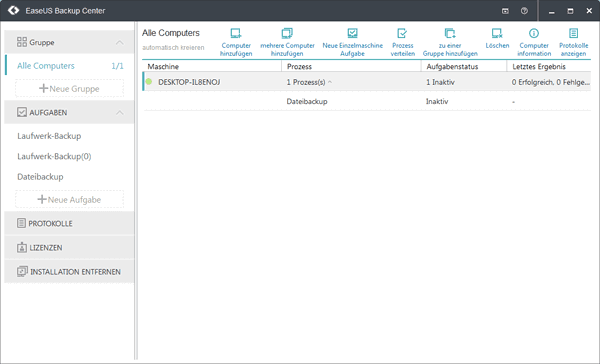The width and height of the screenshot is (600, 364).
Task: Click the Gruppe grid icon
Action: pos(22,42)
